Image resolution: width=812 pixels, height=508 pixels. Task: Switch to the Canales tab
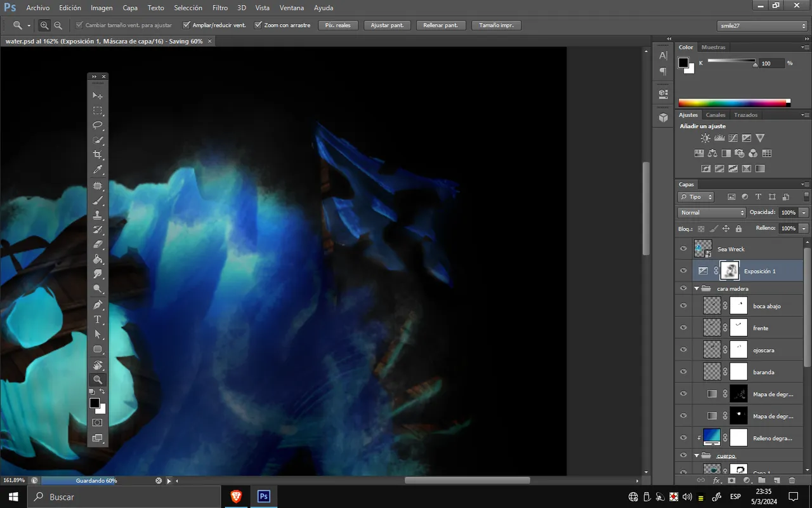coord(716,115)
